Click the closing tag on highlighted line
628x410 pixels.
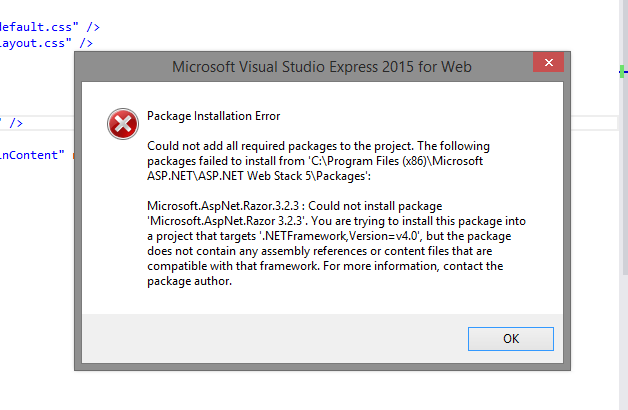pyautogui.click(x=15, y=123)
